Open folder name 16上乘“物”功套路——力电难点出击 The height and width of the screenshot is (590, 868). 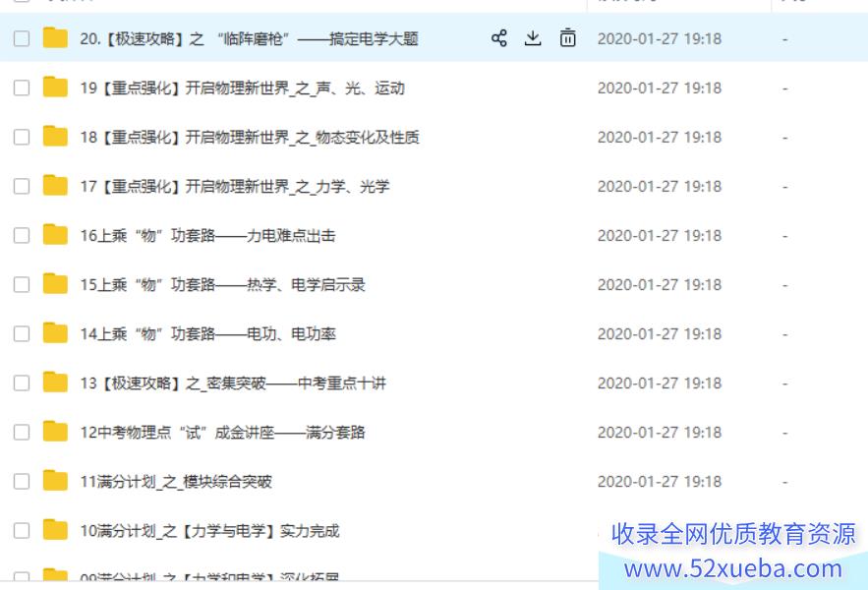(x=207, y=235)
